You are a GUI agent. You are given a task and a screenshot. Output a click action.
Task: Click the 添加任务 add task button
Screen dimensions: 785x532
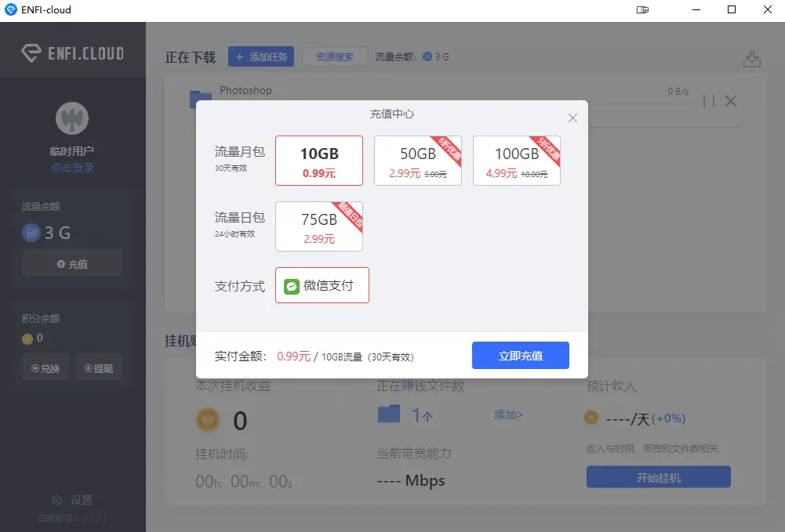coord(261,57)
